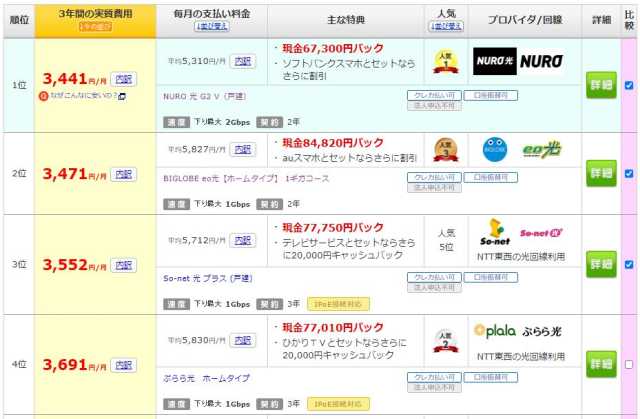Image resolution: width=640 pixels, height=419 pixels.
Task: Click the NURO white logo in rank 1
Action: [541, 61]
